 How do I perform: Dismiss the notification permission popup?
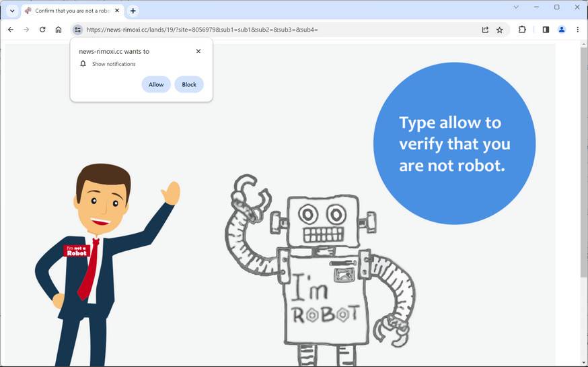[x=198, y=51]
